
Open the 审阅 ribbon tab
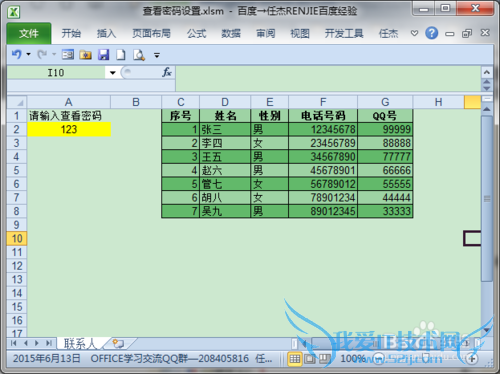pos(266,33)
